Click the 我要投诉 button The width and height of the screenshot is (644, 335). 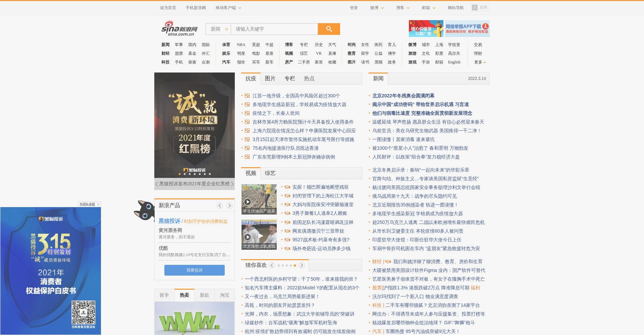click(195, 270)
